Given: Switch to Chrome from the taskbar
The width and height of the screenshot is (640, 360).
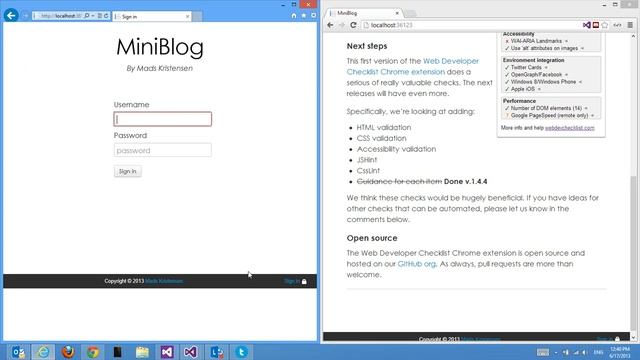Looking at the screenshot, I should 93,352.
